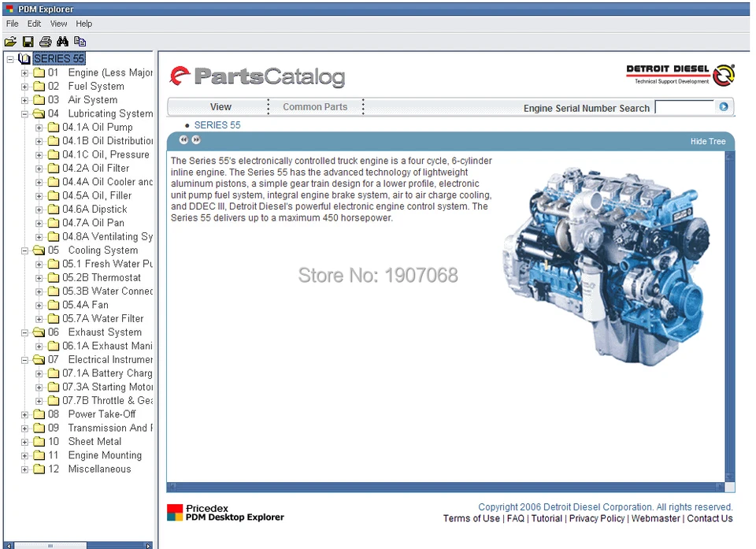Click the 12 Miscellaneous folder icon
Screen dimensions: 756x549
pyautogui.click(x=39, y=469)
